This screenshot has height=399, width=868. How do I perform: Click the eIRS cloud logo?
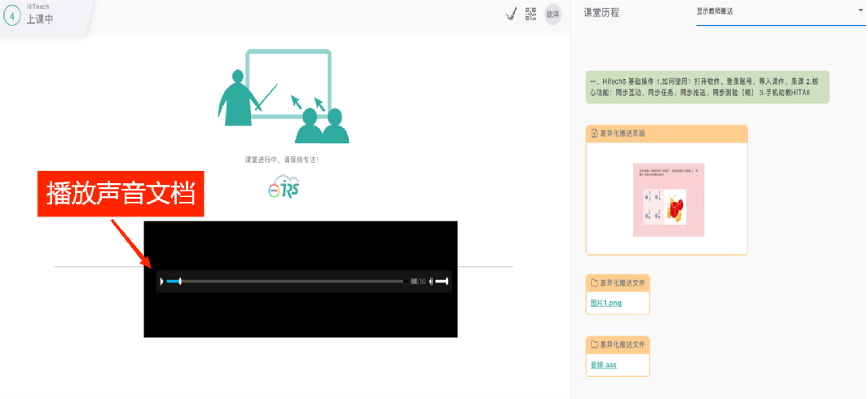click(x=284, y=186)
